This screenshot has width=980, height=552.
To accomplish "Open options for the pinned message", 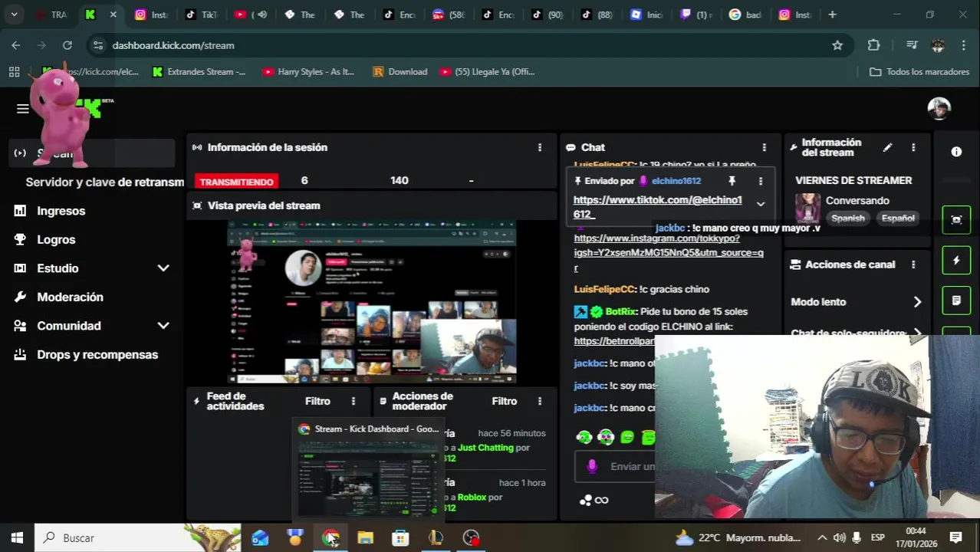I will (x=760, y=181).
